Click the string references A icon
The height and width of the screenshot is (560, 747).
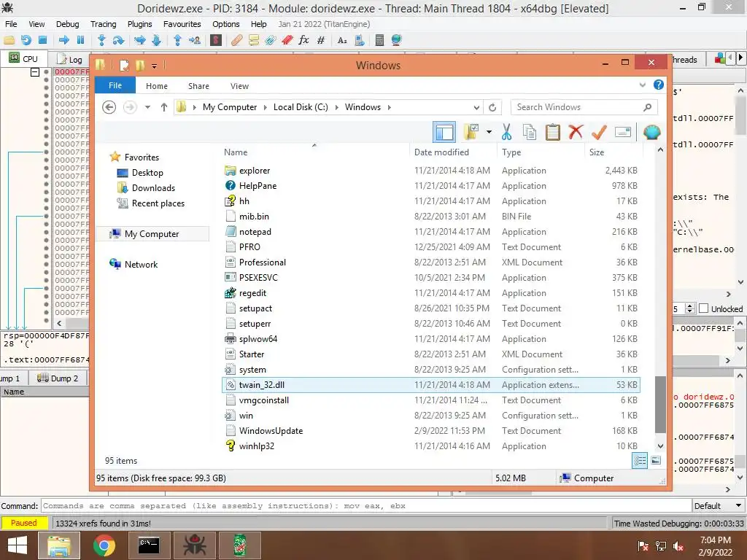click(x=342, y=41)
